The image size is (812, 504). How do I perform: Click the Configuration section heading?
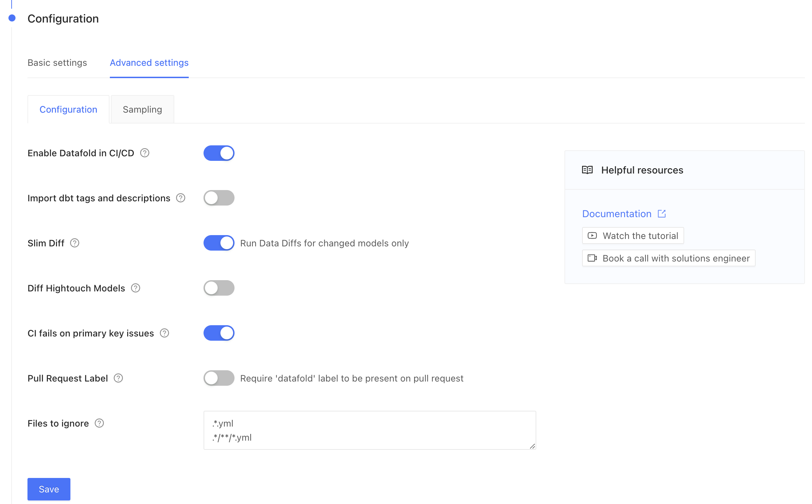click(x=63, y=18)
